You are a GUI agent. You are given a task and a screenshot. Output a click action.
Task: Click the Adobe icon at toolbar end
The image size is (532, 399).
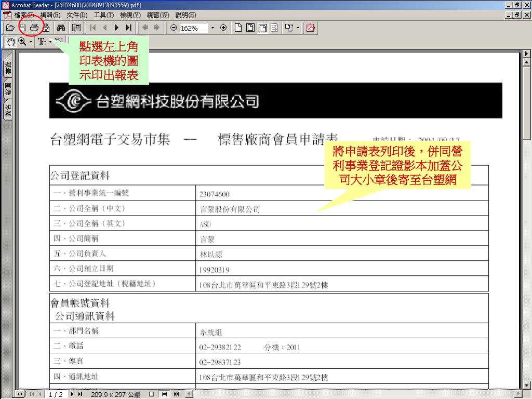310,28
